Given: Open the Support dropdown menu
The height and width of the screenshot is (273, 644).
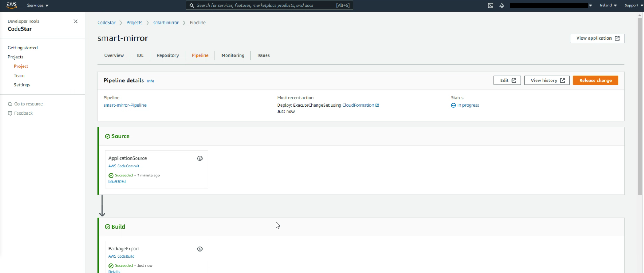Looking at the screenshot, I should click(633, 5).
